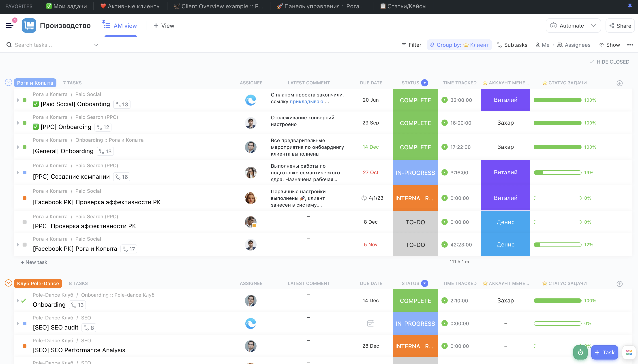Collapse the Рога и Копыта group
This screenshot has width=638, height=364.
8,82
